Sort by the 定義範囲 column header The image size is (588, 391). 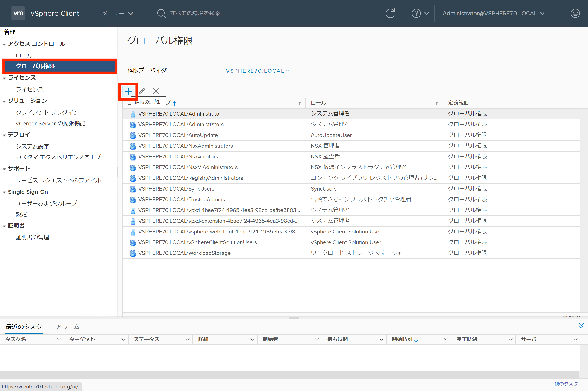pyautogui.click(x=458, y=103)
